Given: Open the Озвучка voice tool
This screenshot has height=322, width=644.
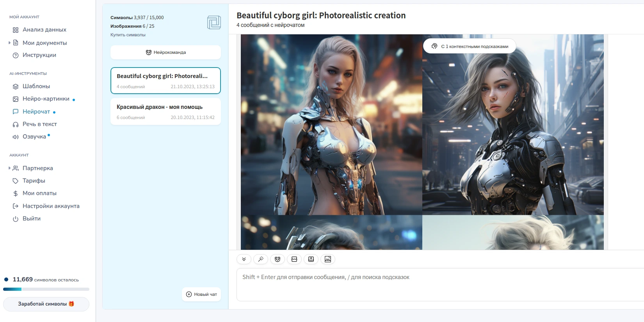Looking at the screenshot, I should pyautogui.click(x=34, y=137).
